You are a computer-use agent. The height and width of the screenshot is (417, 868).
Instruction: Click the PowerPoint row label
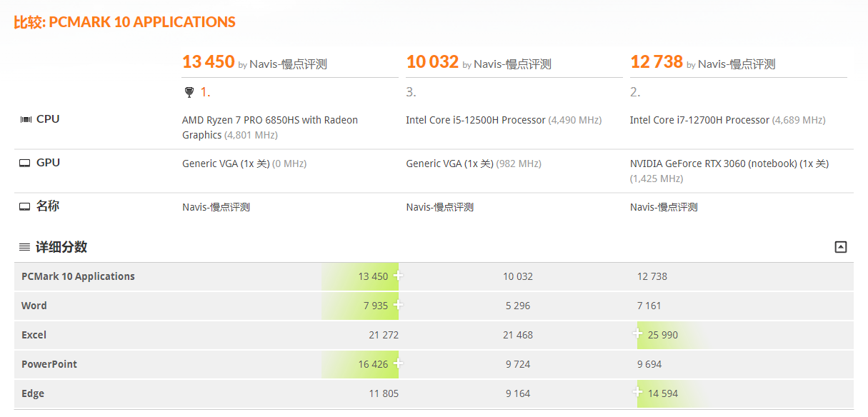pyautogui.click(x=49, y=364)
